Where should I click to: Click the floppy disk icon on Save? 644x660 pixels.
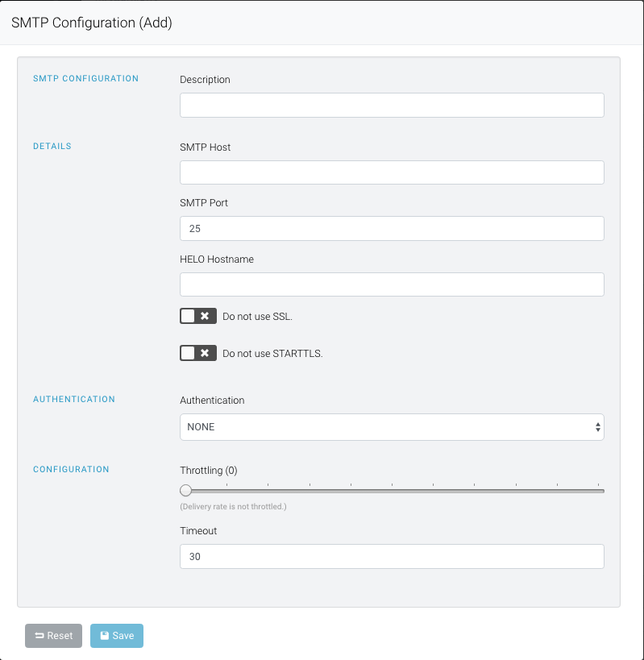[105, 635]
